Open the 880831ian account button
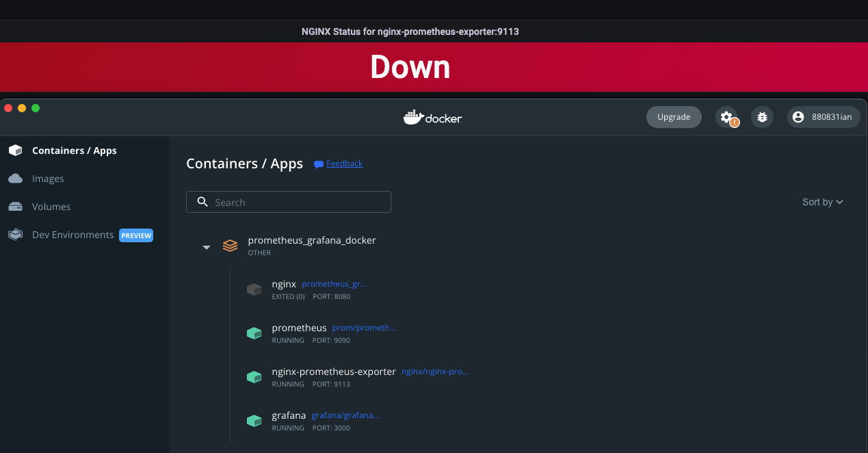Viewport: 868px width, 453px height. tap(824, 117)
